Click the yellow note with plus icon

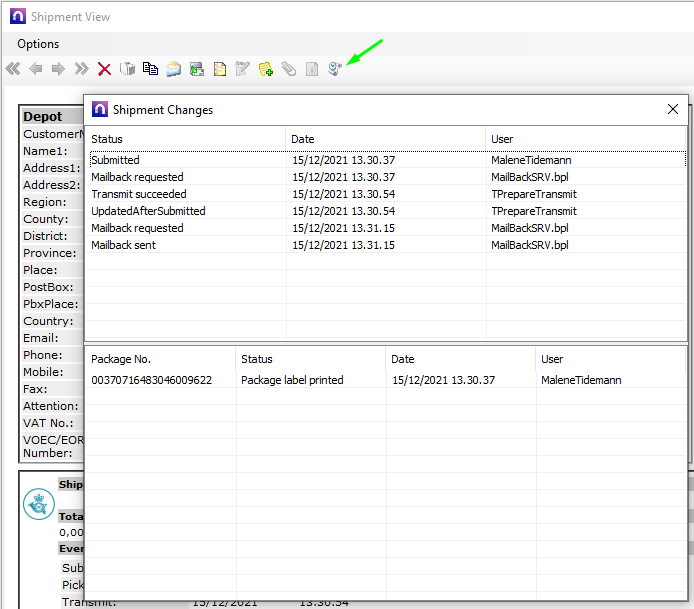tap(266, 69)
